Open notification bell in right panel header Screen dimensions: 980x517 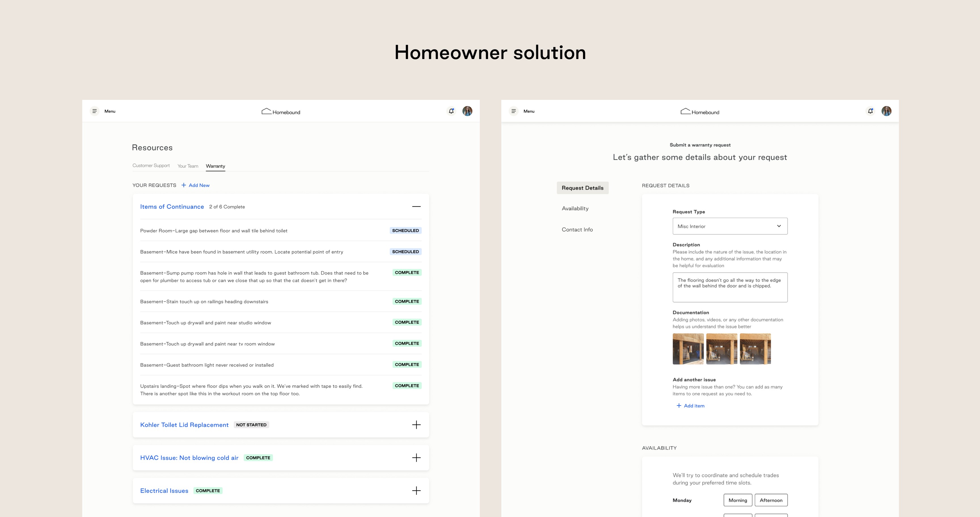[x=871, y=111]
